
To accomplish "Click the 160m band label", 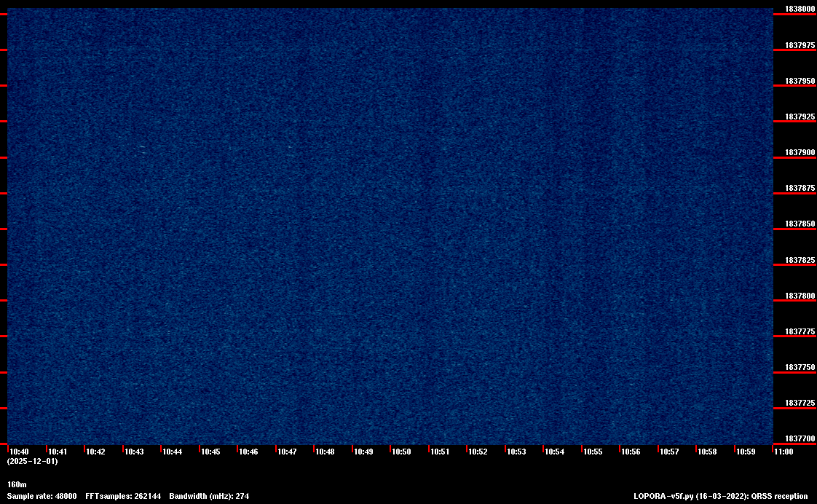I will (17, 485).
